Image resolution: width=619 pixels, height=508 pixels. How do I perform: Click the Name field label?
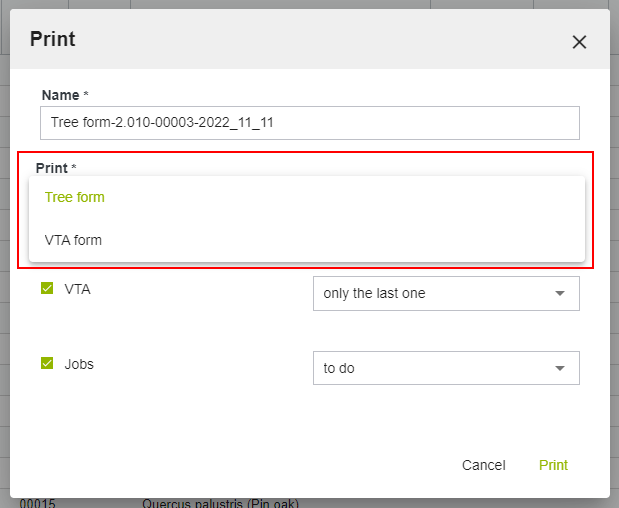(x=60, y=95)
